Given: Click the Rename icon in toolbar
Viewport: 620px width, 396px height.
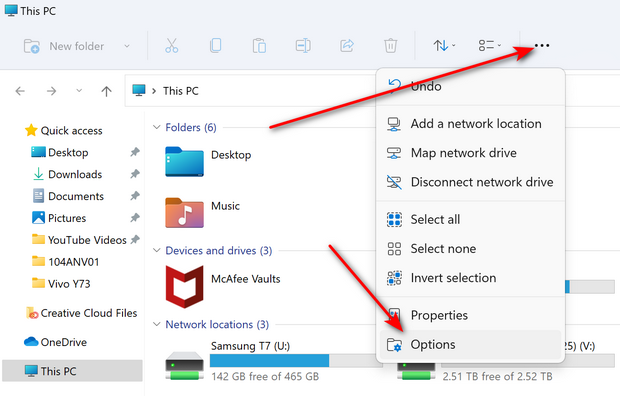Looking at the screenshot, I should coord(303,46).
